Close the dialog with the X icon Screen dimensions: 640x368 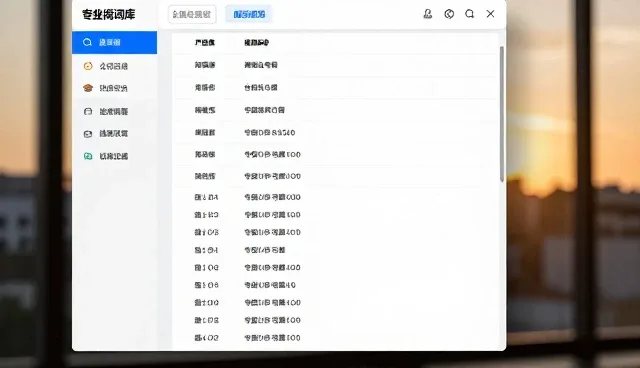click(x=490, y=14)
